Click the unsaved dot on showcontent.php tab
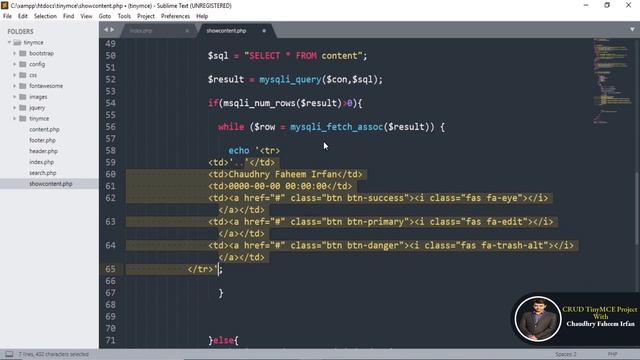 [264, 31]
